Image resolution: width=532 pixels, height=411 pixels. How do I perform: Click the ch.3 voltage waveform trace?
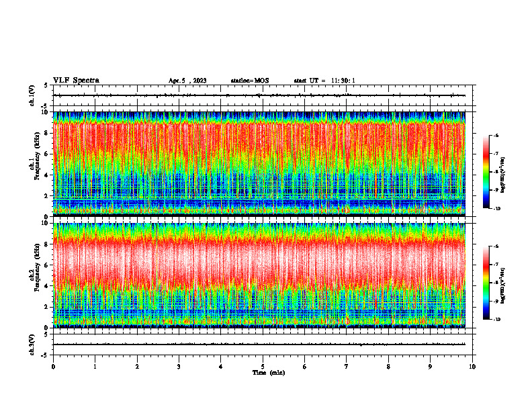click(259, 345)
